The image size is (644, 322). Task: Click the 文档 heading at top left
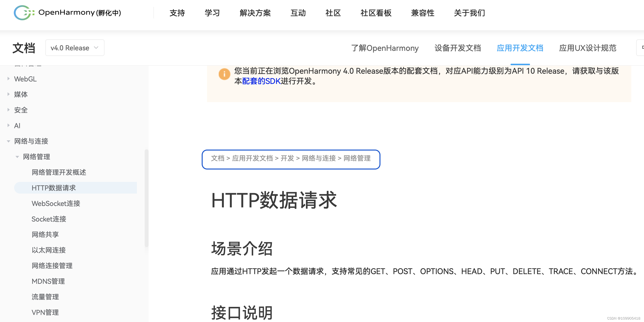(x=24, y=48)
